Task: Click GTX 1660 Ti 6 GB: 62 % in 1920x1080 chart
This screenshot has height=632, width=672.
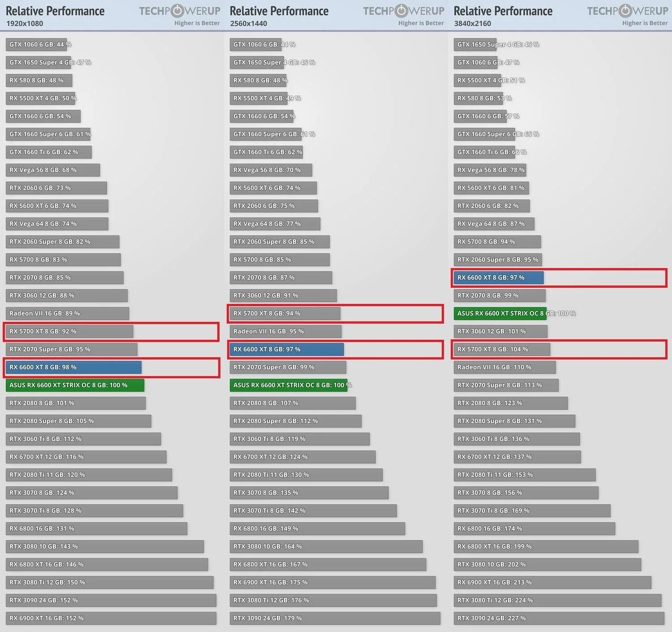Action: pyautogui.click(x=48, y=152)
